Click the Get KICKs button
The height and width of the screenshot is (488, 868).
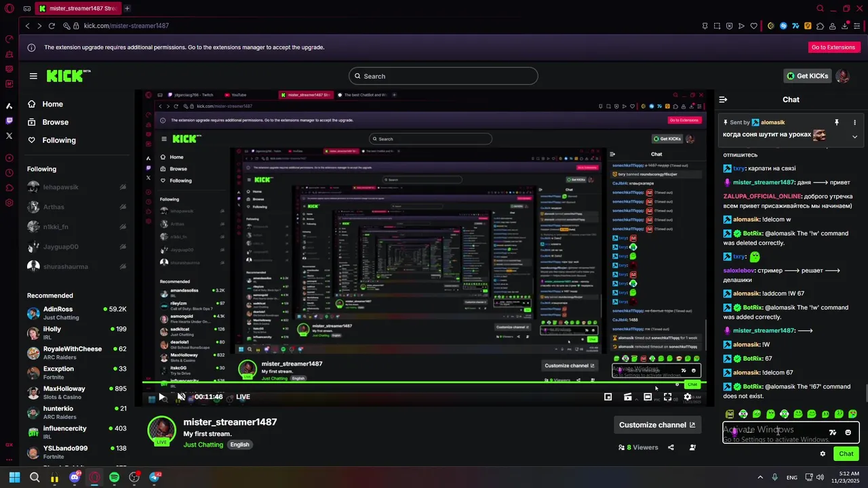click(807, 76)
